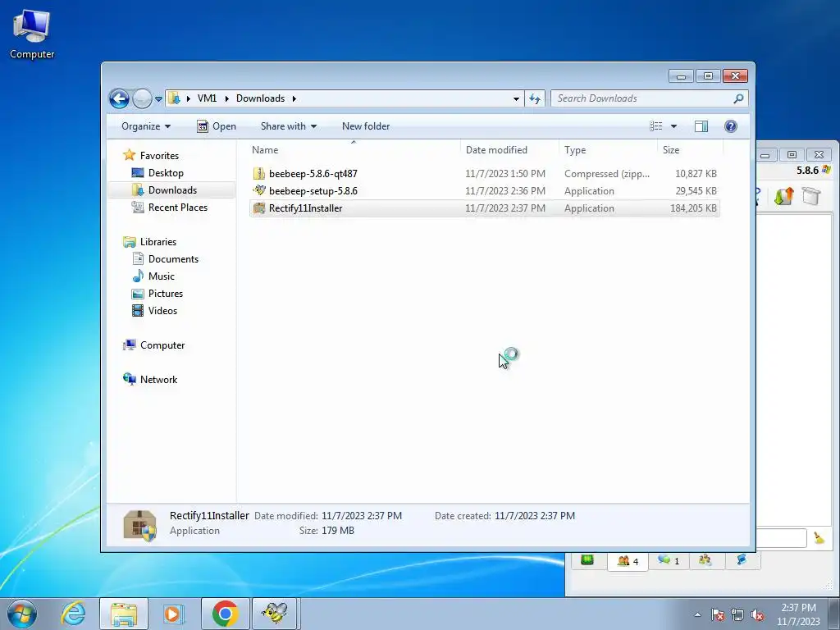840x630 pixels.
Task: Expand the arrow after Downloads in address bar
Action: click(294, 98)
